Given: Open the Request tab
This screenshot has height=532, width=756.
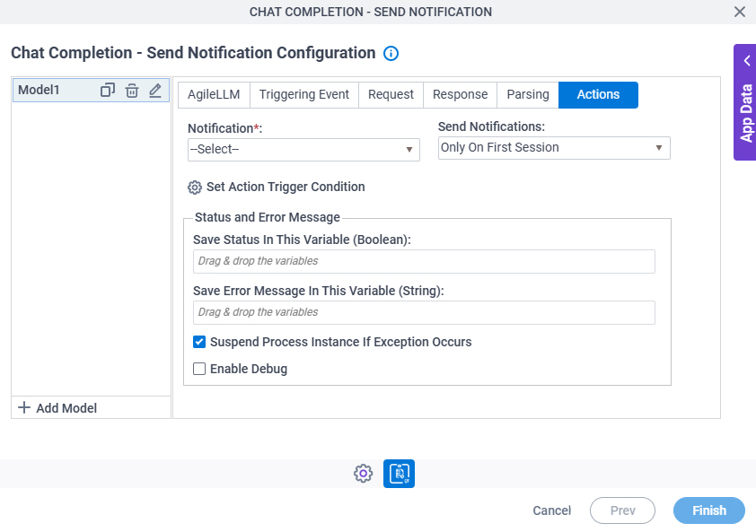Looking at the screenshot, I should point(391,94).
